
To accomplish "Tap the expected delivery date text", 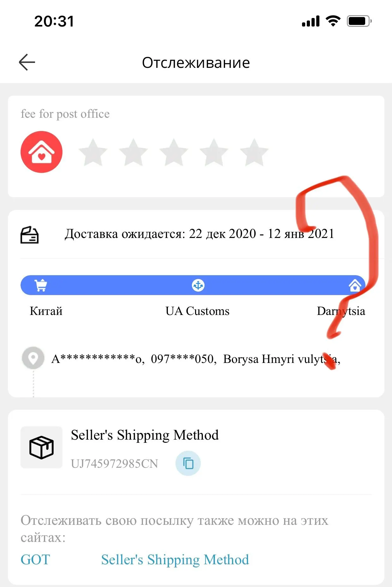I will [199, 234].
